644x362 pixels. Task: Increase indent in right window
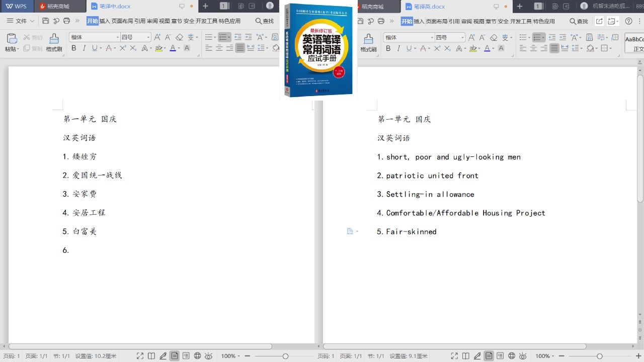[563, 37]
